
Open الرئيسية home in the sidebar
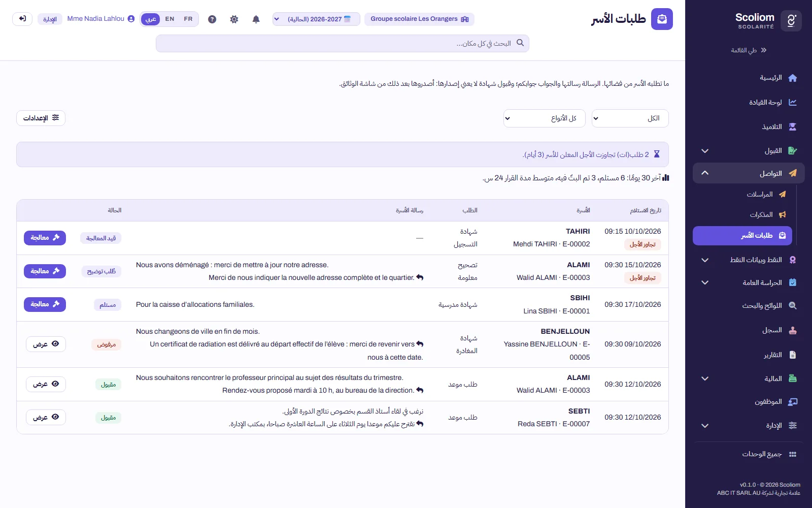coord(749,78)
